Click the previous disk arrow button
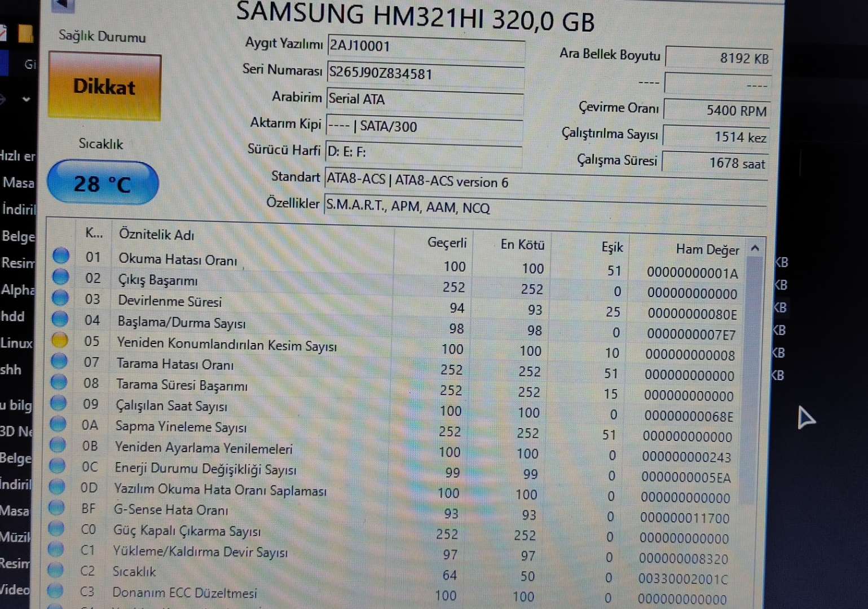 click(x=63, y=5)
